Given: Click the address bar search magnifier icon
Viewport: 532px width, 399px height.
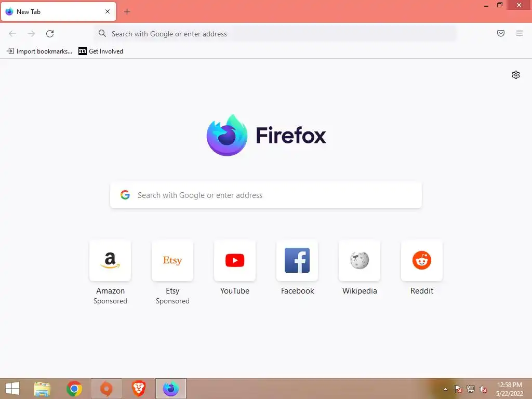Looking at the screenshot, I should click(102, 33).
